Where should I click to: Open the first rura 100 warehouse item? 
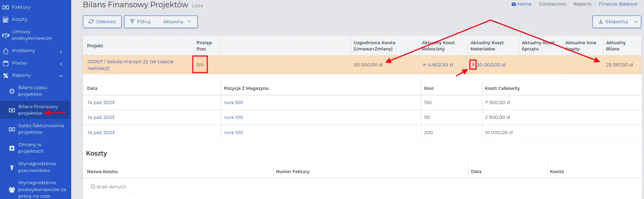click(234, 103)
